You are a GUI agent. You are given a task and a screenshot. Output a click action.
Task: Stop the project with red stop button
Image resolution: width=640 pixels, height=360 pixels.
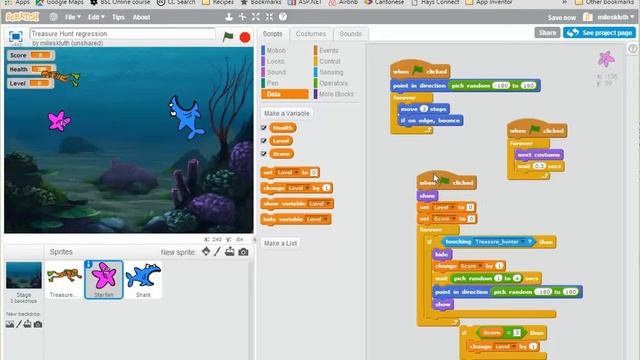coord(245,38)
